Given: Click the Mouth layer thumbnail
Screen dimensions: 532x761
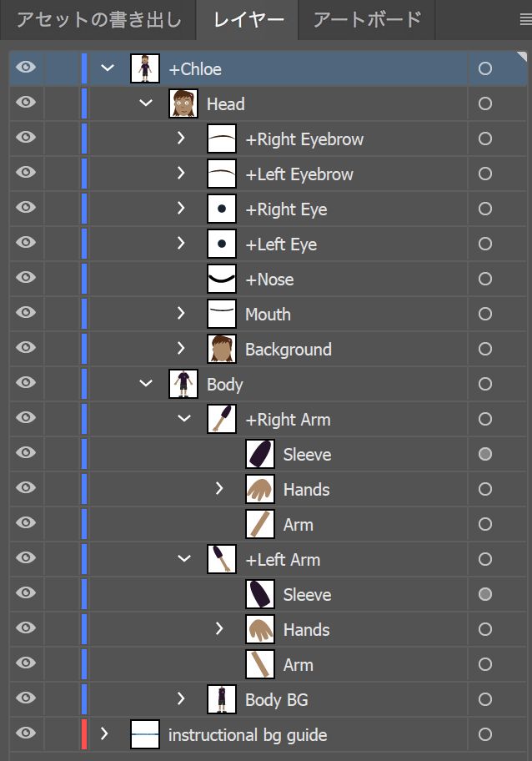Looking at the screenshot, I should (220, 314).
